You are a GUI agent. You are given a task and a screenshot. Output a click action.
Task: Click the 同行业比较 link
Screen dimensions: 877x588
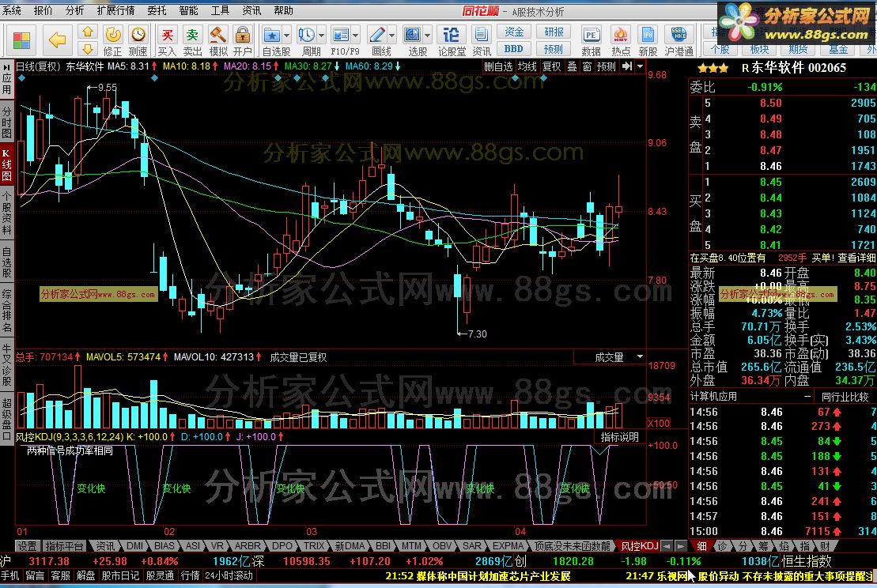[845, 397]
